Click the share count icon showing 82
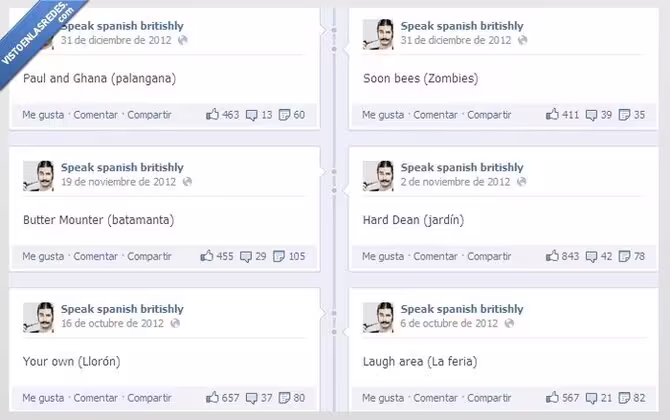Image resolution: width=670 pixels, height=420 pixels. (624, 398)
